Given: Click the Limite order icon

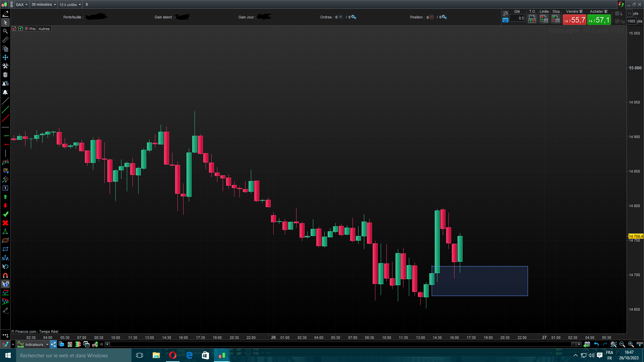Looking at the screenshot, I should click(x=544, y=19).
